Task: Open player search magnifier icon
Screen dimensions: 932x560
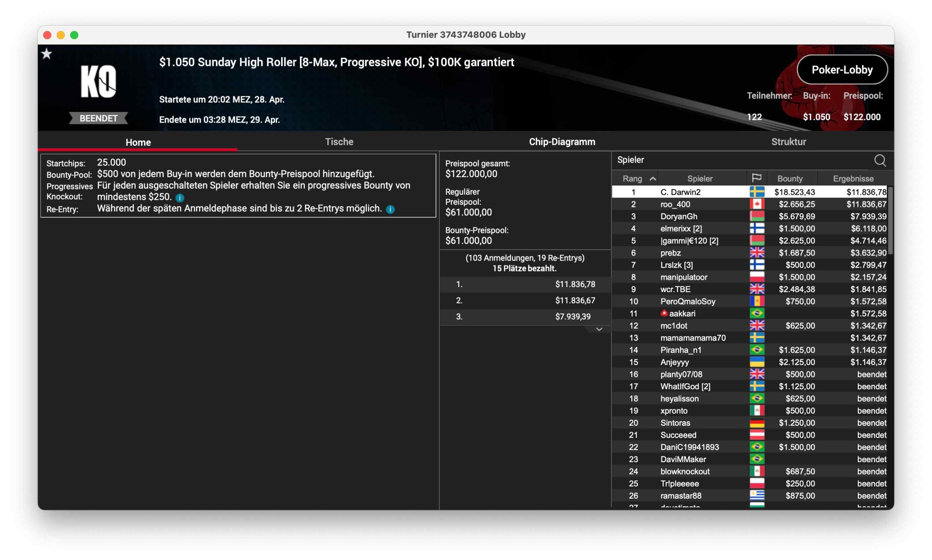Action: tap(880, 160)
